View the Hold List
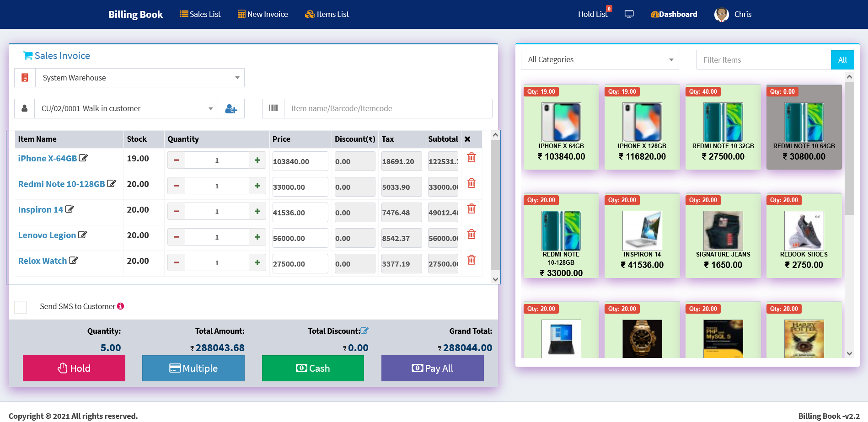The image size is (868, 422). [x=593, y=14]
